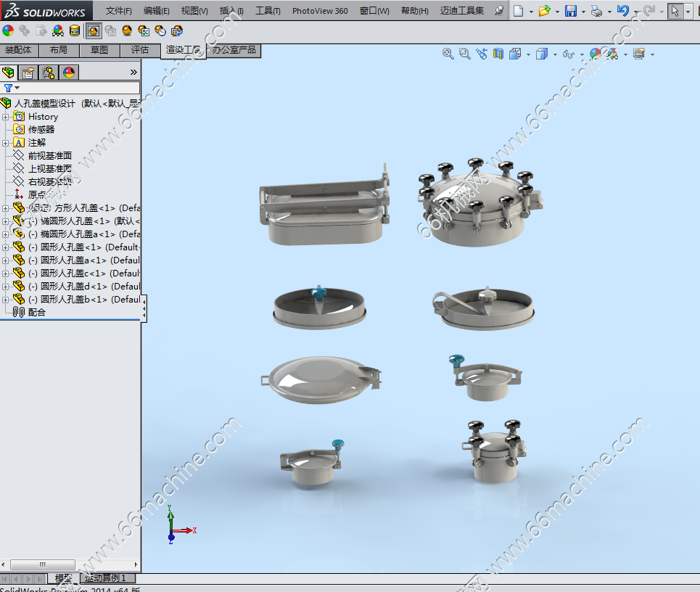Click the Apply Scene icon
This screenshot has width=700, height=592.
point(612,54)
